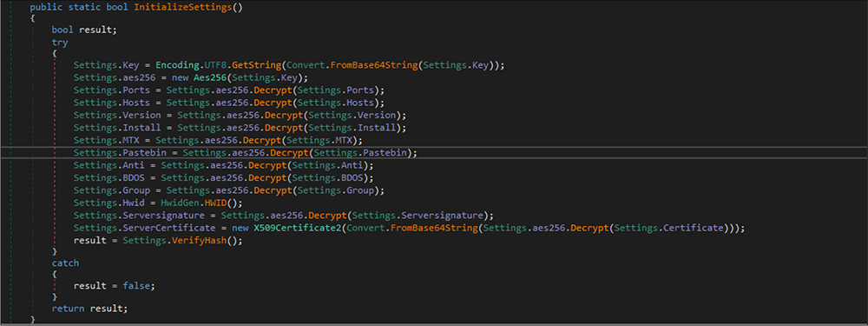
Task: Select the 'bool result;' declaration line
Action: coord(84,30)
